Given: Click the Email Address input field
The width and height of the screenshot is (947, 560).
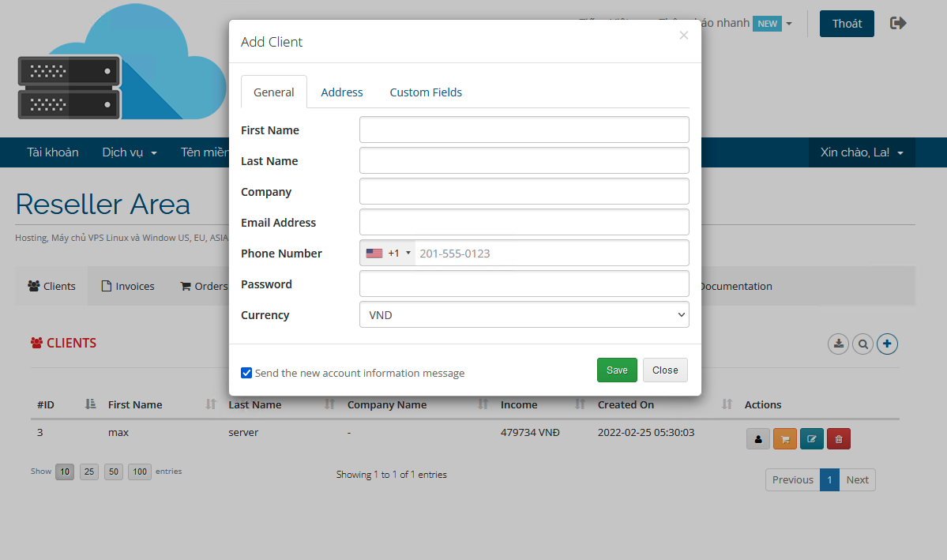Looking at the screenshot, I should pos(524,223).
